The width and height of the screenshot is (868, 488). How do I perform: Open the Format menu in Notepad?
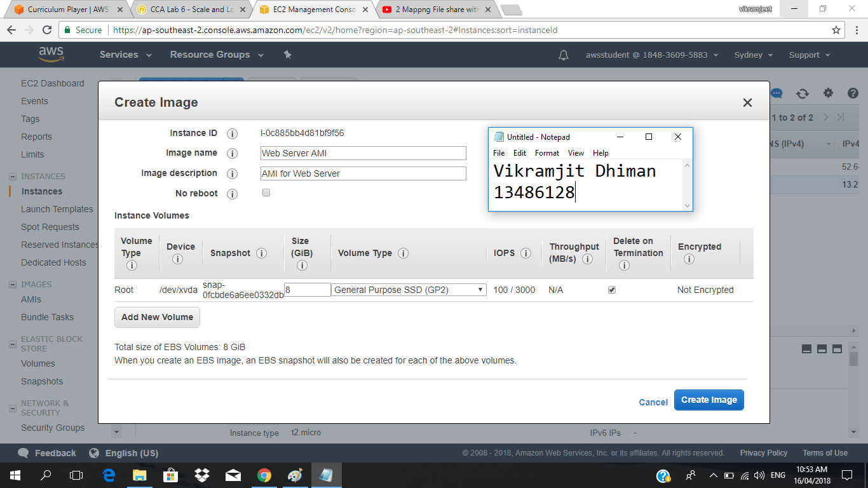click(x=546, y=153)
